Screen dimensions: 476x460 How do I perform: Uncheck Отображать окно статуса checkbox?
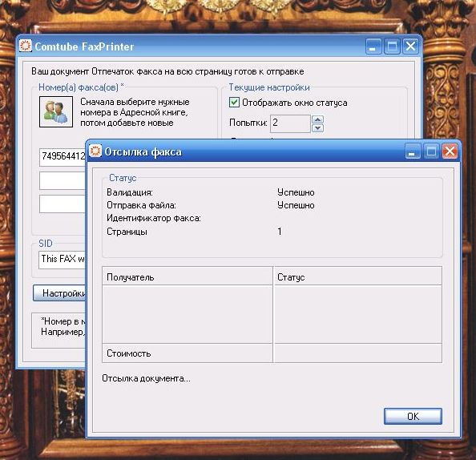[x=234, y=103]
